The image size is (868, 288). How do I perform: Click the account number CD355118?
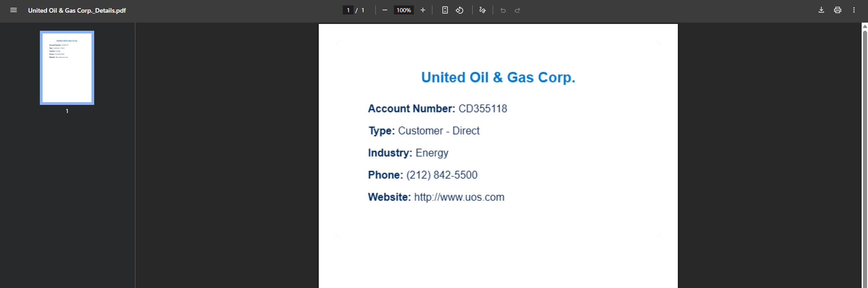(483, 109)
